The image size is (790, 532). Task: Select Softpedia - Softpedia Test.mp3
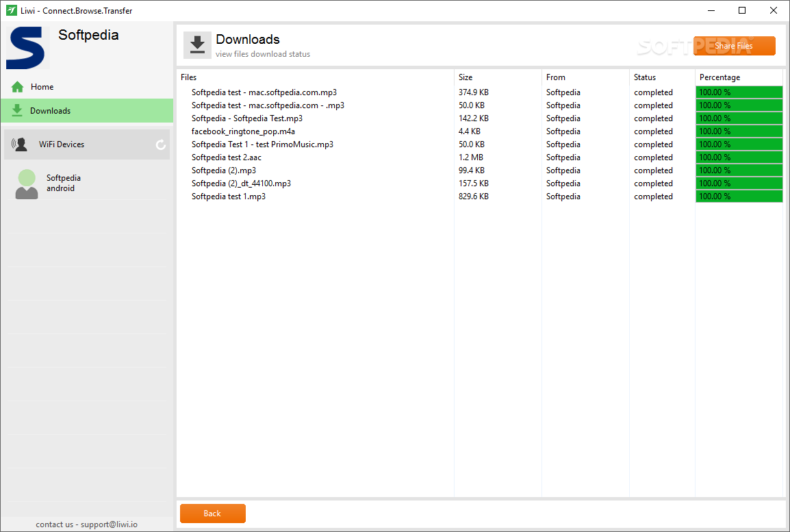pyautogui.click(x=247, y=118)
